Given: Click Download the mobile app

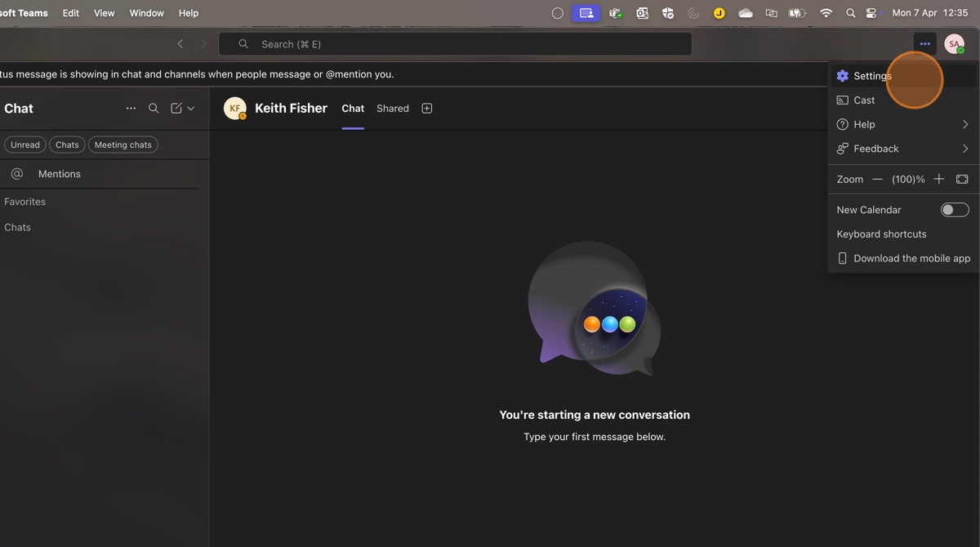Looking at the screenshot, I should (x=903, y=258).
